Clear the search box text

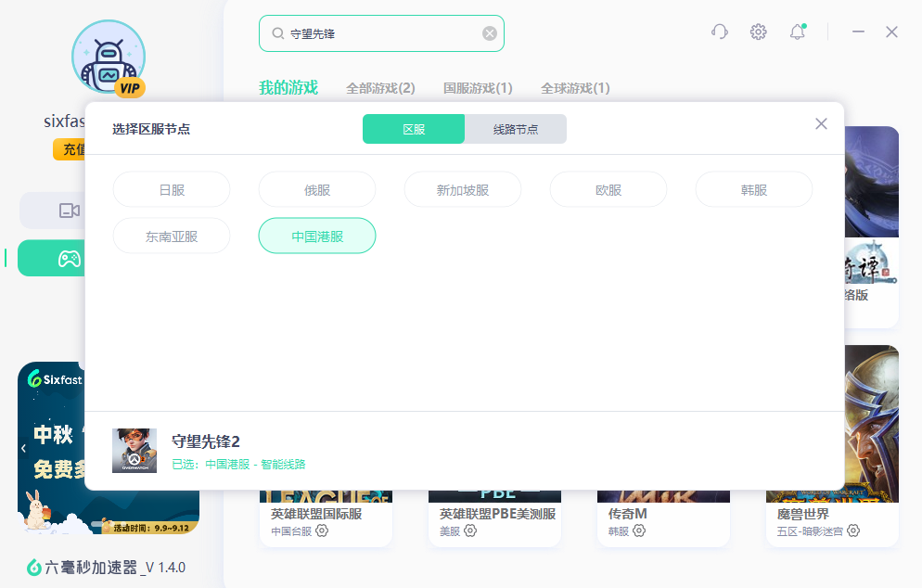(x=490, y=33)
